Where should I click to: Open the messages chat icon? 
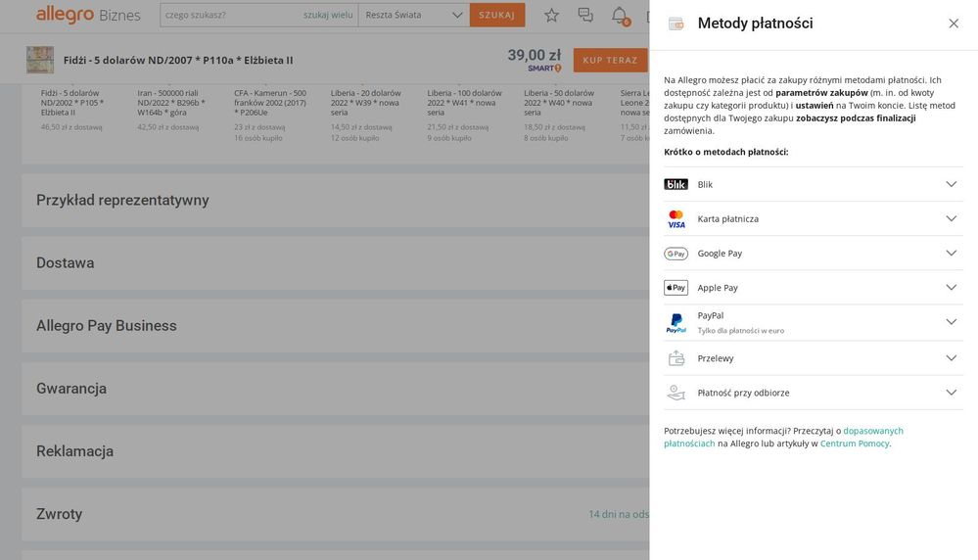tap(585, 15)
